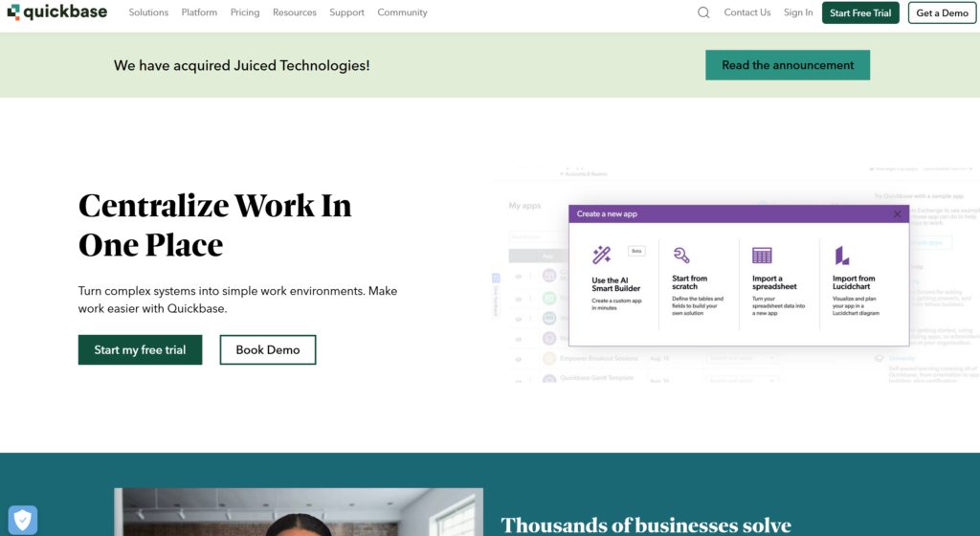Viewport: 980px width, 536px height.
Task: Go to the Support menu item
Action: coord(346,12)
